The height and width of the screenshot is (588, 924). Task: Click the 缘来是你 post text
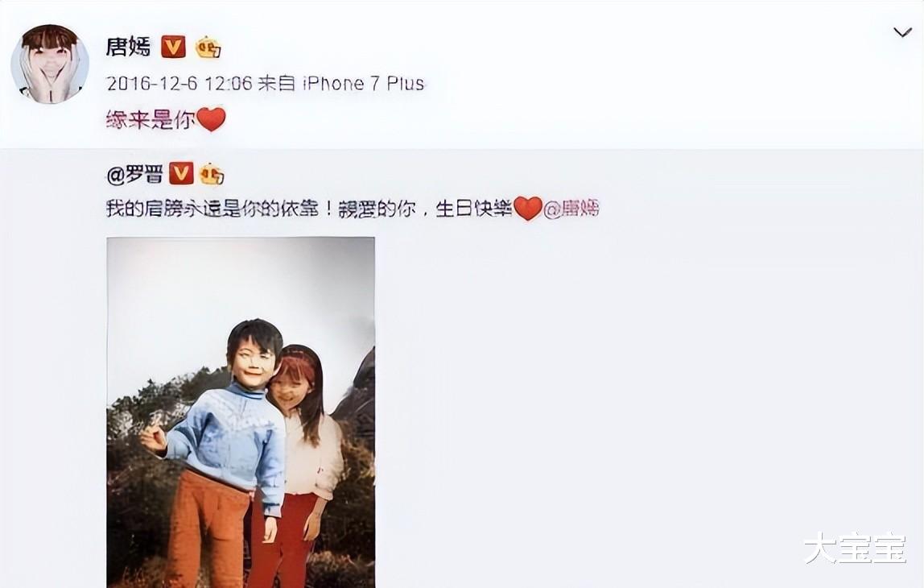coord(151,120)
